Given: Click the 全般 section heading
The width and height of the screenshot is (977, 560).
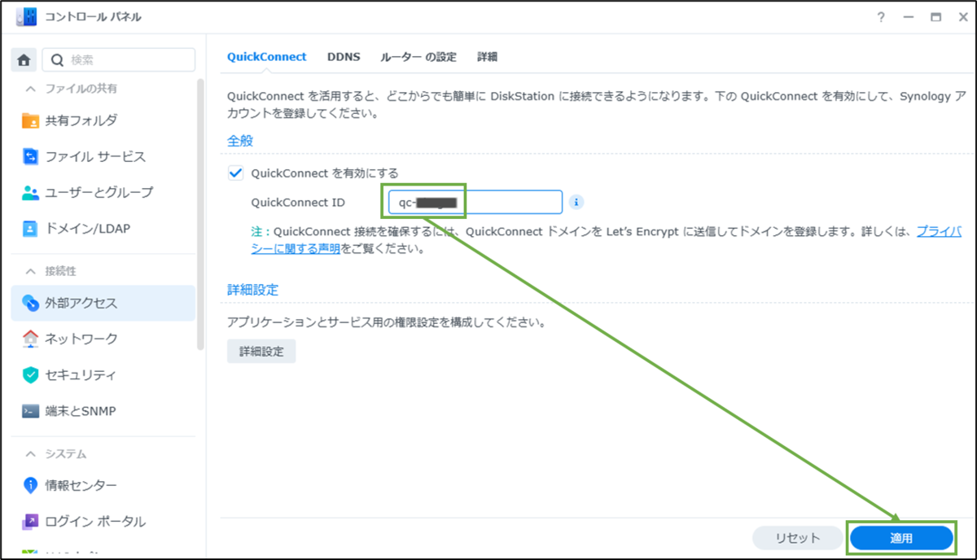Looking at the screenshot, I should pos(240,140).
